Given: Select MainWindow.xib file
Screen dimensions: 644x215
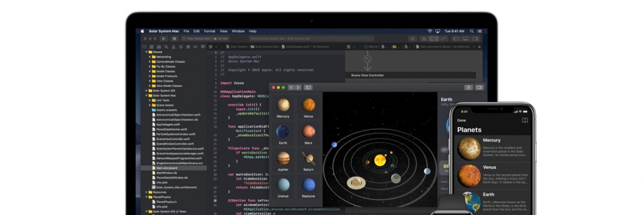Looking at the screenshot, I should pos(167,173).
